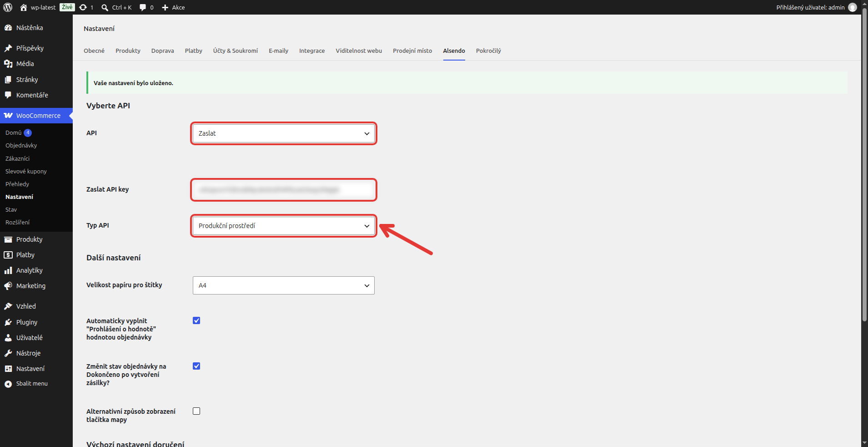Screen dimensions: 868x447
Task: Open paper size dropdown showing A4
Action: pyautogui.click(x=284, y=285)
